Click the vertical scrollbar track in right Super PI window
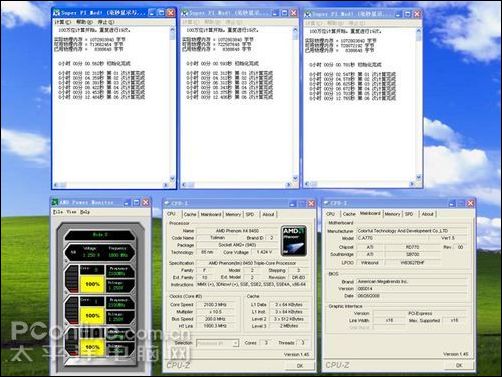 (x=419, y=104)
